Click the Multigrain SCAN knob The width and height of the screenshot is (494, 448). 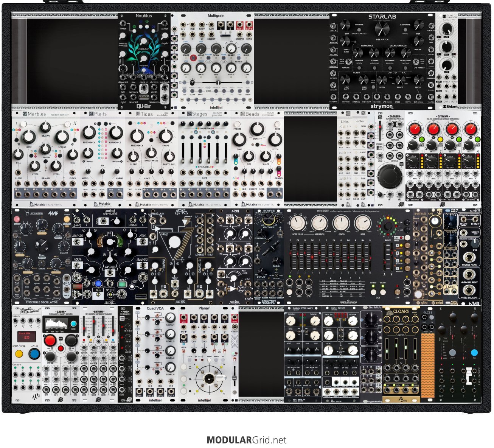216,48
